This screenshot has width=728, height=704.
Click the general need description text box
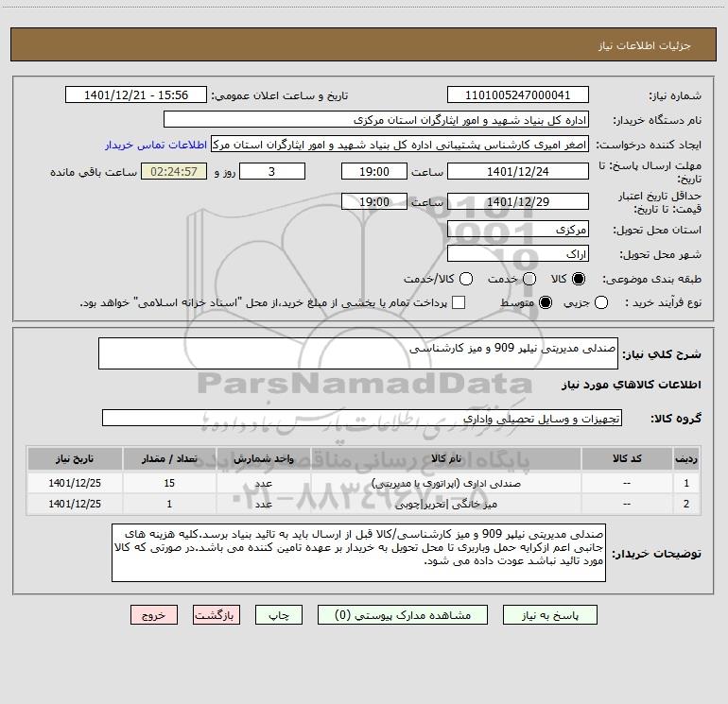pyautogui.click(x=358, y=353)
